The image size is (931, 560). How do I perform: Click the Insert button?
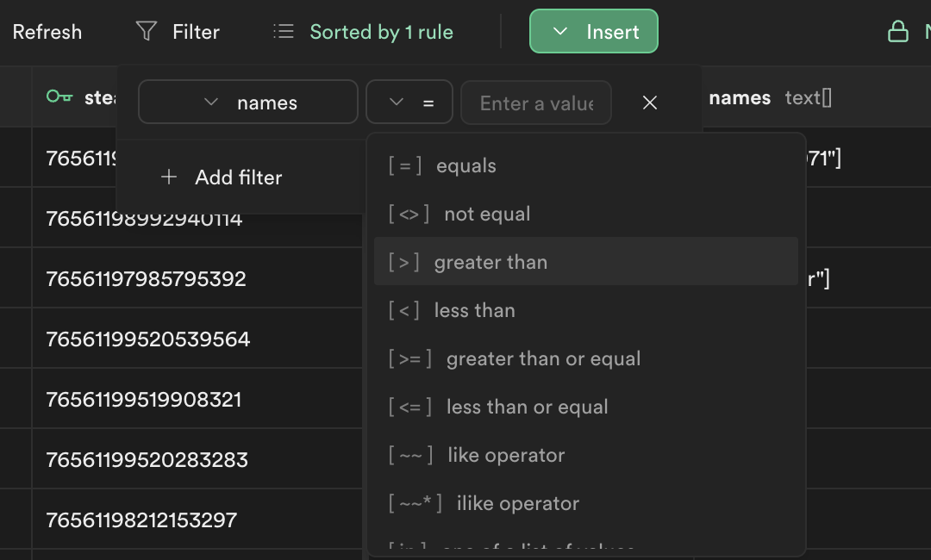coord(594,32)
